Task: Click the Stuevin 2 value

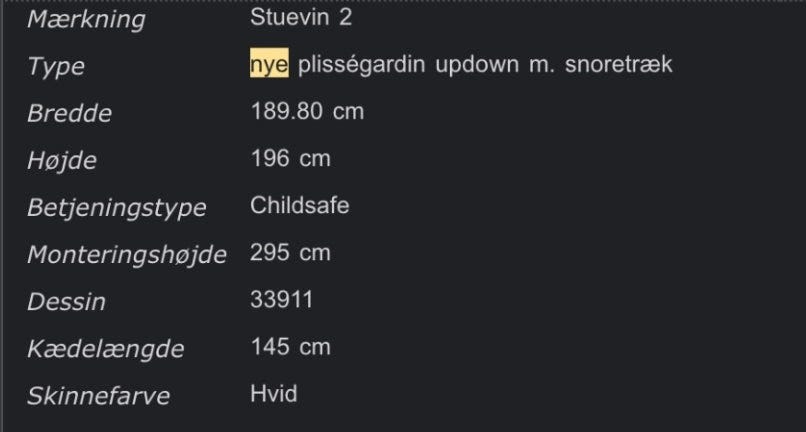Action: (x=301, y=17)
